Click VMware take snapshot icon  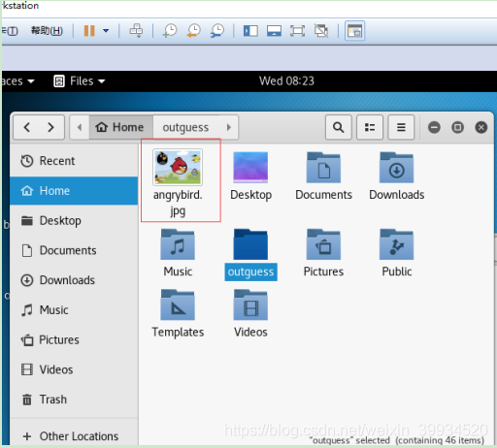coord(170,31)
